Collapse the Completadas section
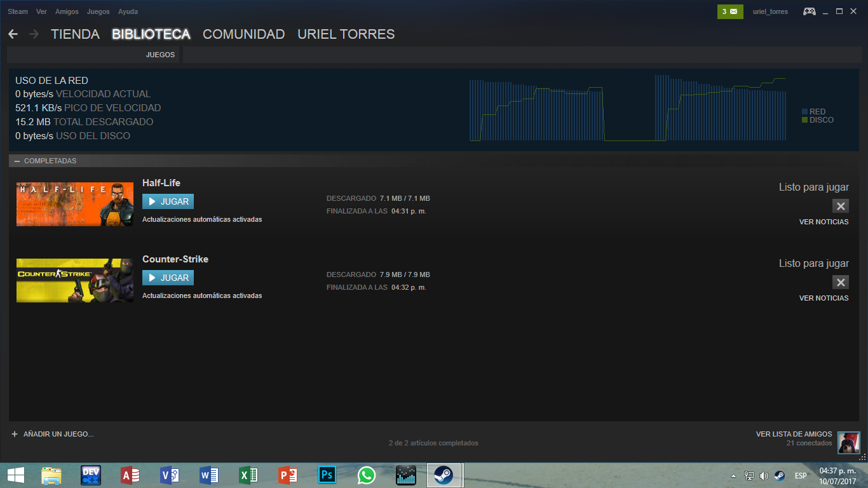The image size is (868, 488). point(17,161)
